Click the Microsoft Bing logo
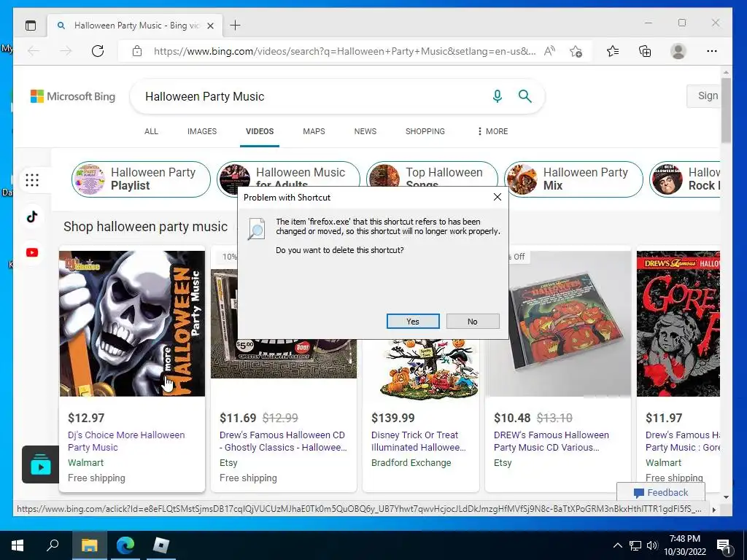Screen dimensions: 747x560 pos(73,96)
